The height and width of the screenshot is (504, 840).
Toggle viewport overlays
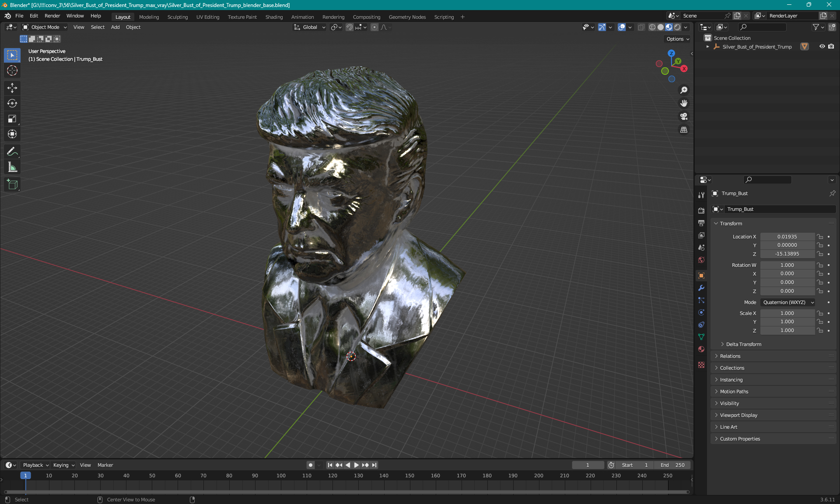click(622, 27)
